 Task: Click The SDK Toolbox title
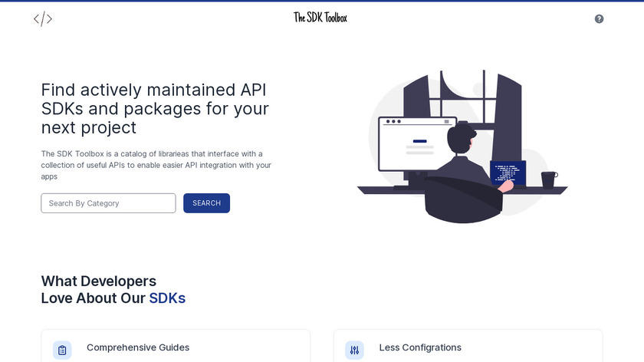[320, 18]
